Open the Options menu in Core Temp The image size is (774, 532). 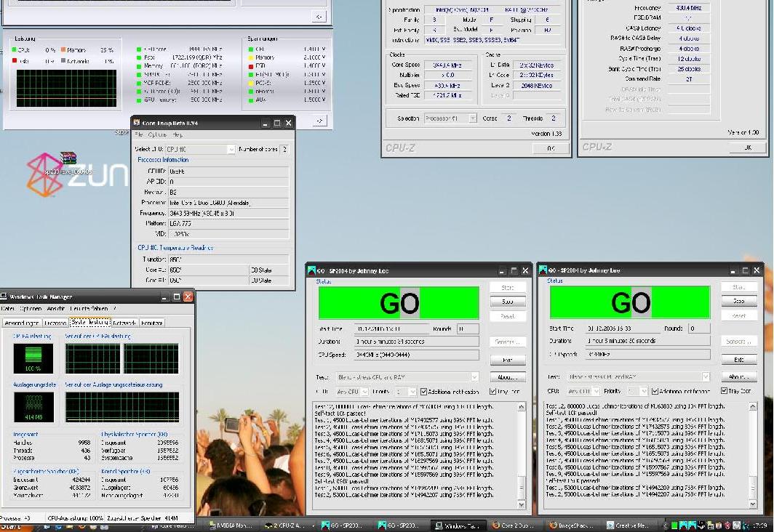157,134
